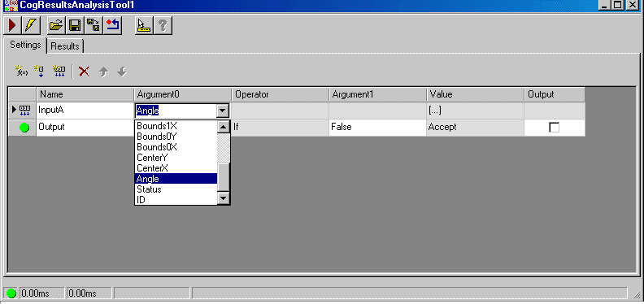The image size is (644, 304).
Task: Show tooltips toolbar icon
Action: click(144, 25)
